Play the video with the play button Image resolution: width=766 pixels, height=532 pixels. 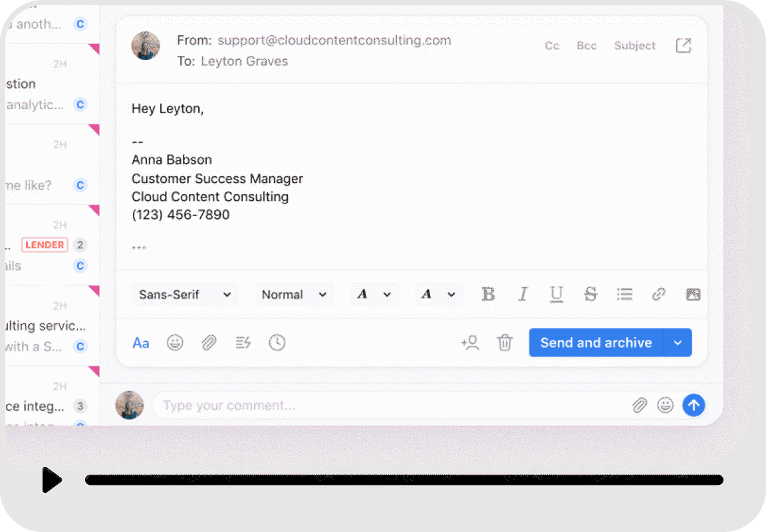[x=51, y=479]
